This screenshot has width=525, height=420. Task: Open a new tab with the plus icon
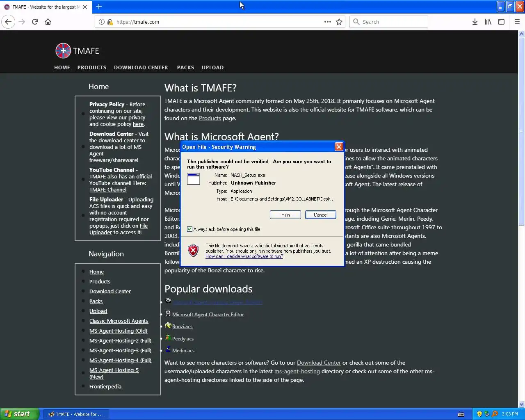pos(99,7)
